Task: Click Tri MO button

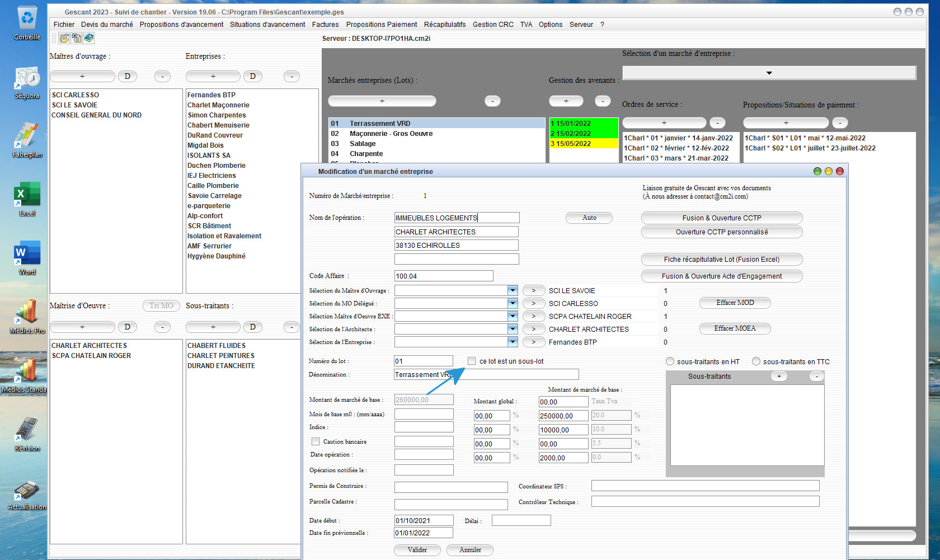Action: tap(161, 305)
